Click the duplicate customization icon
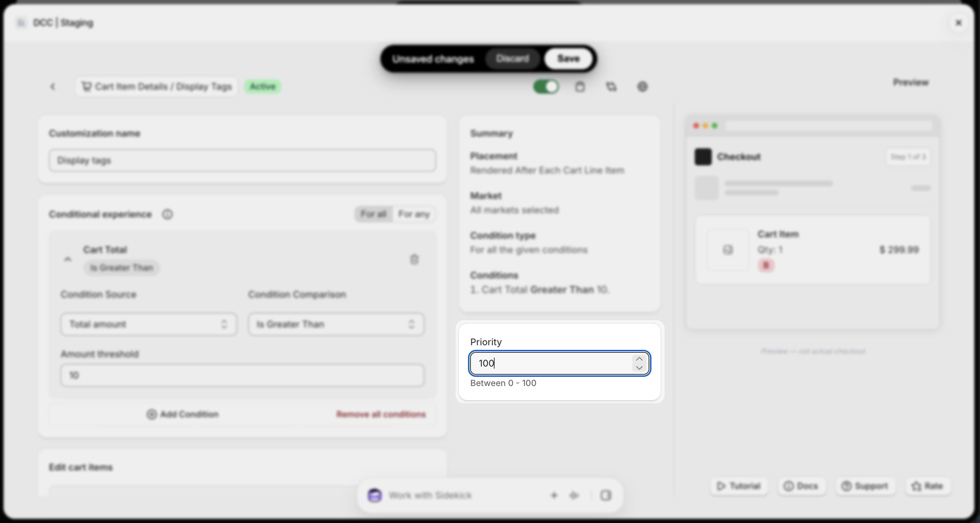 [611, 87]
